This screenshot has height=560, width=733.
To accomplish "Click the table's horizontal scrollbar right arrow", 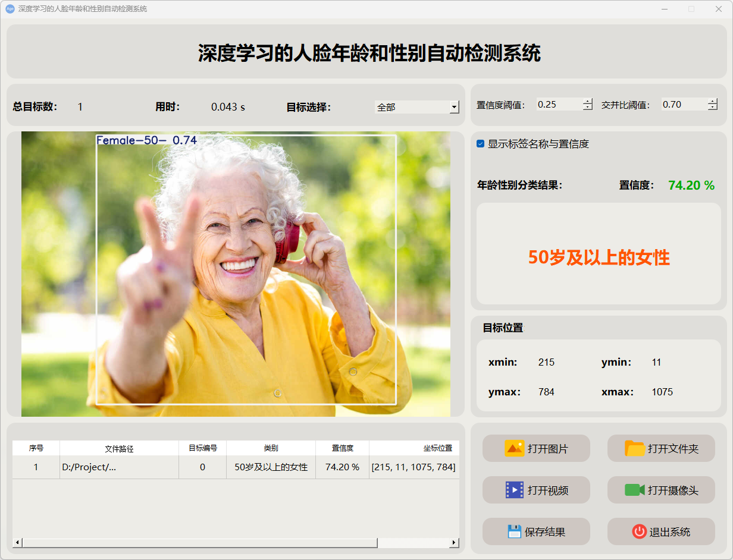I will coord(454,543).
